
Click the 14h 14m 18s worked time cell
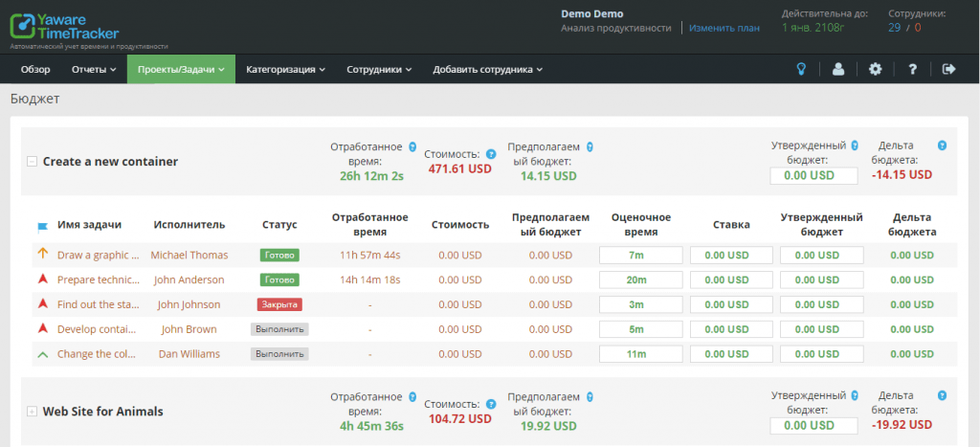(x=370, y=279)
